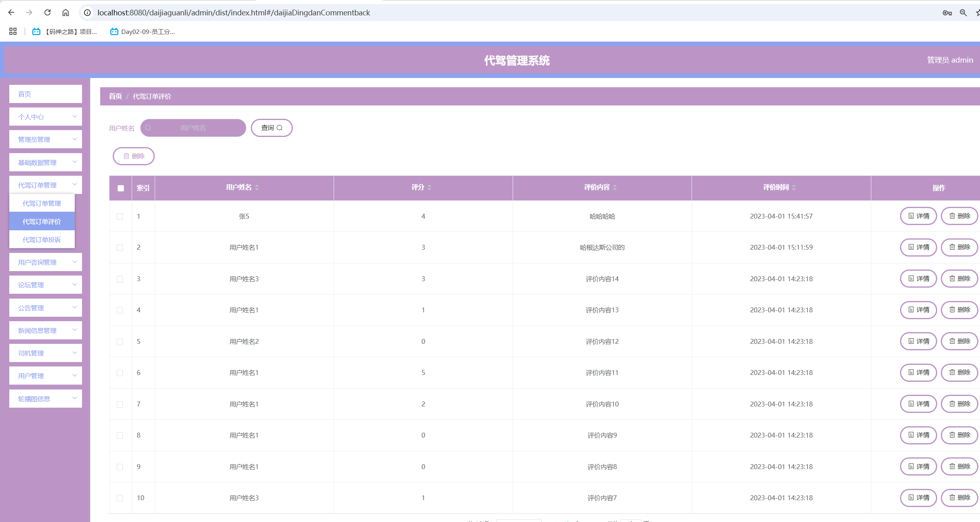980x522 pixels.
Task: Open the 【码神之路】项目 bookmark
Action: 65,32
